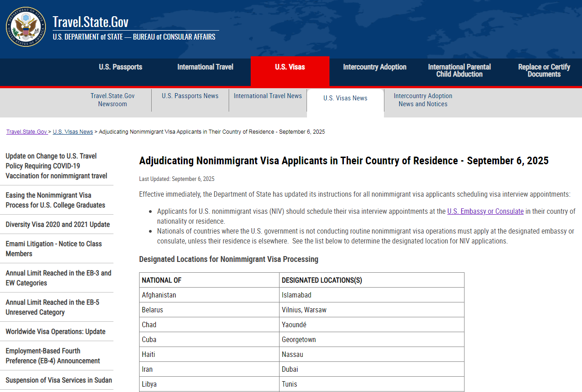Open Replace or Certify Documents menu

544,71
